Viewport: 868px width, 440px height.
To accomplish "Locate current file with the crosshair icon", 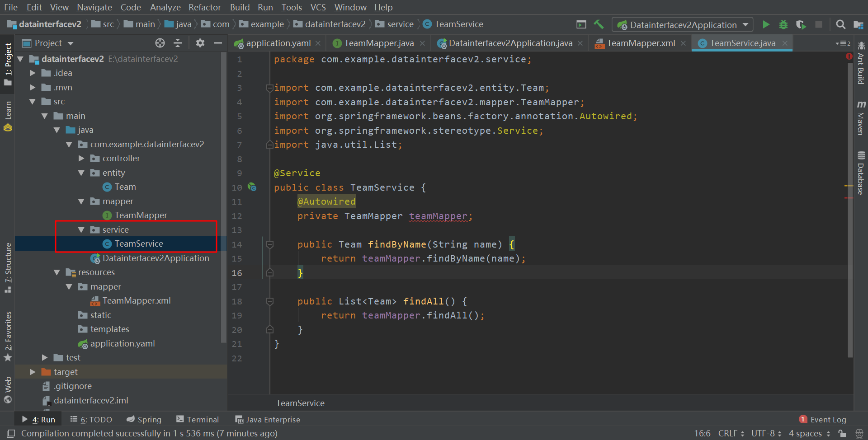I will point(160,43).
